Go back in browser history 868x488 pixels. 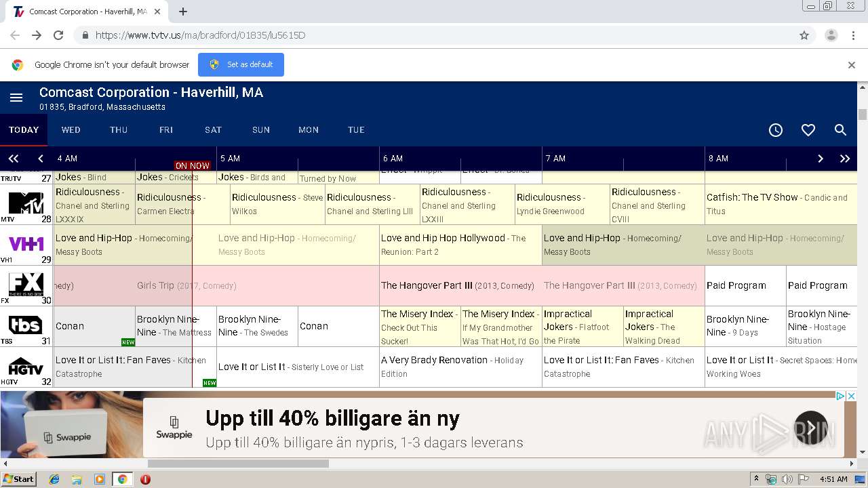(15, 35)
